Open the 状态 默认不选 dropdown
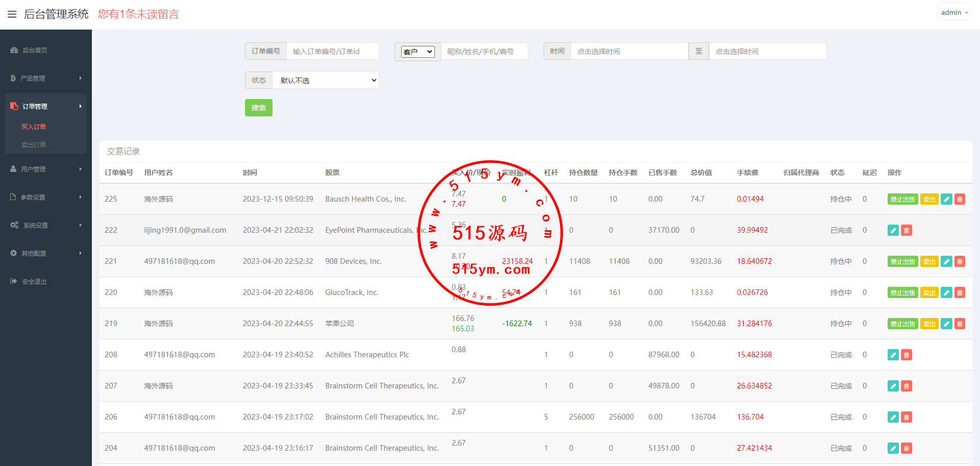The height and width of the screenshot is (466, 980). [x=326, y=80]
